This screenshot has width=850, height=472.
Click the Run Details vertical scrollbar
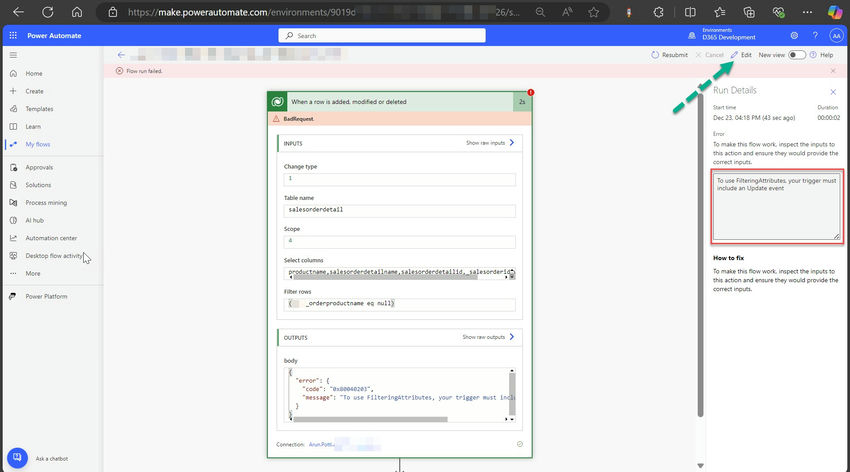pos(700,256)
